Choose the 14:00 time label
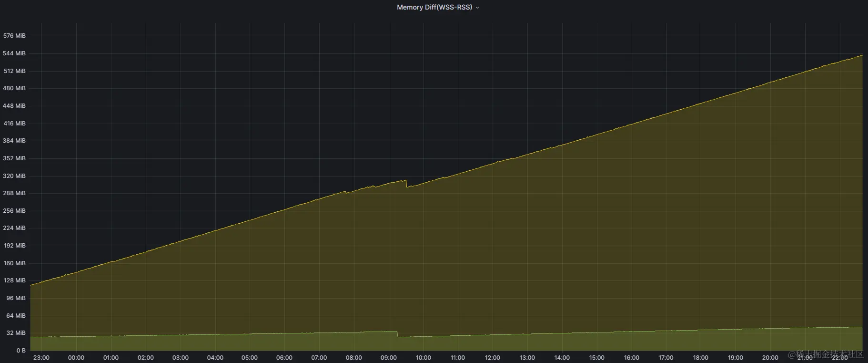 click(562, 358)
